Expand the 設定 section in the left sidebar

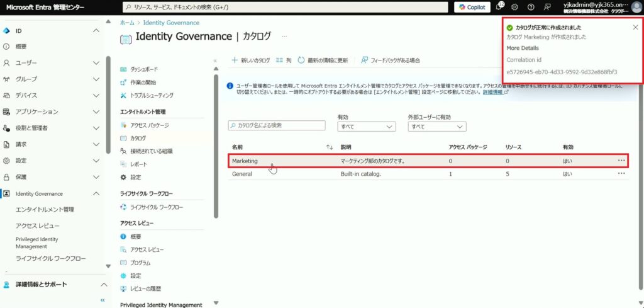tap(96, 161)
